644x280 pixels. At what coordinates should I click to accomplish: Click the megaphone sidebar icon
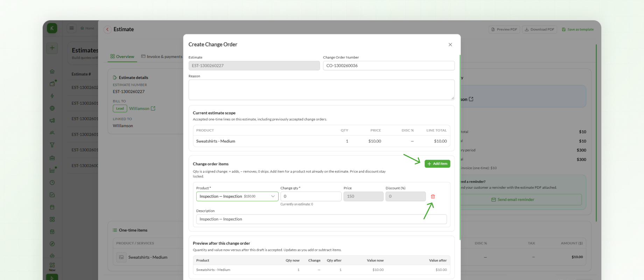(x=52, y=120)
